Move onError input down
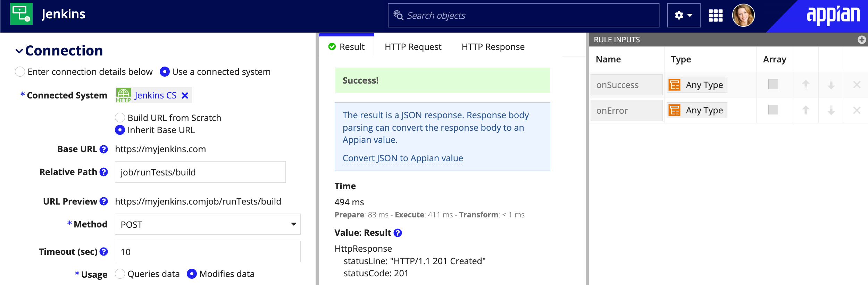 click(831, 110)
